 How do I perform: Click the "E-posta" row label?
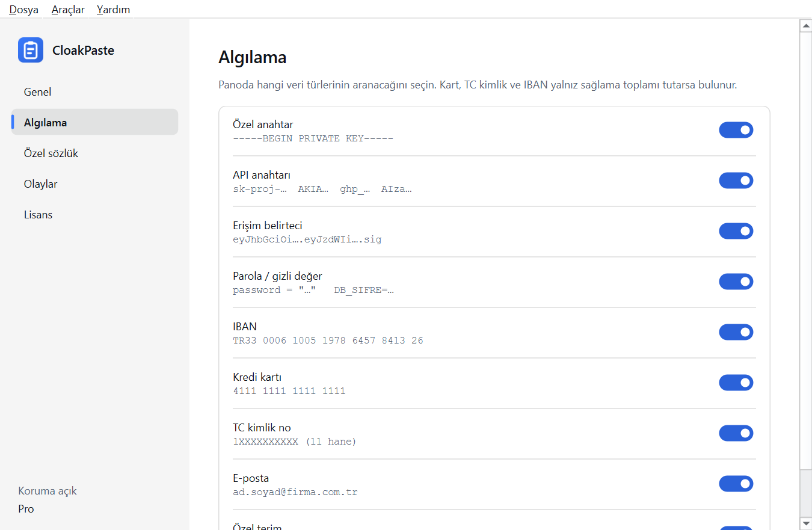coord(251,478)
